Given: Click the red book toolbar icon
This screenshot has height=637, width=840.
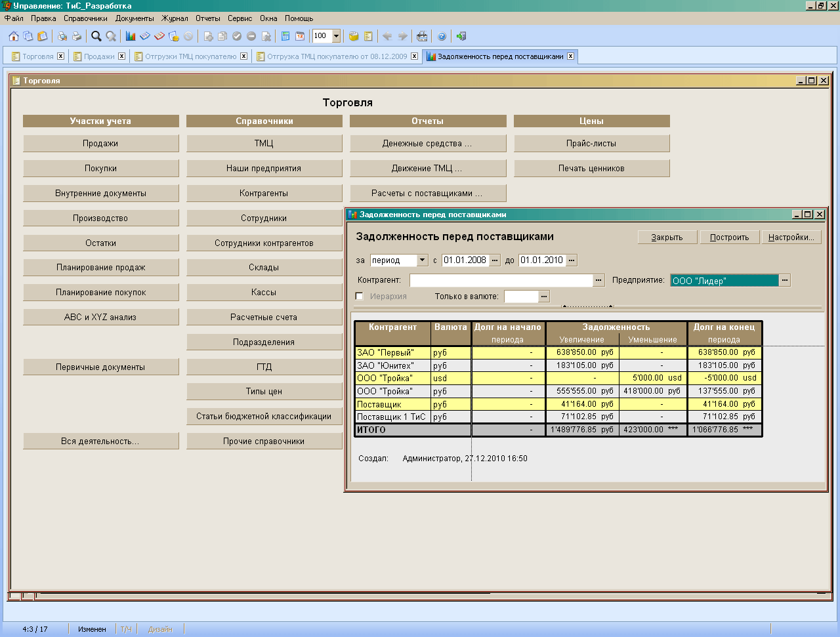Looking at the screenshot, I should click(x=159, y=36).
